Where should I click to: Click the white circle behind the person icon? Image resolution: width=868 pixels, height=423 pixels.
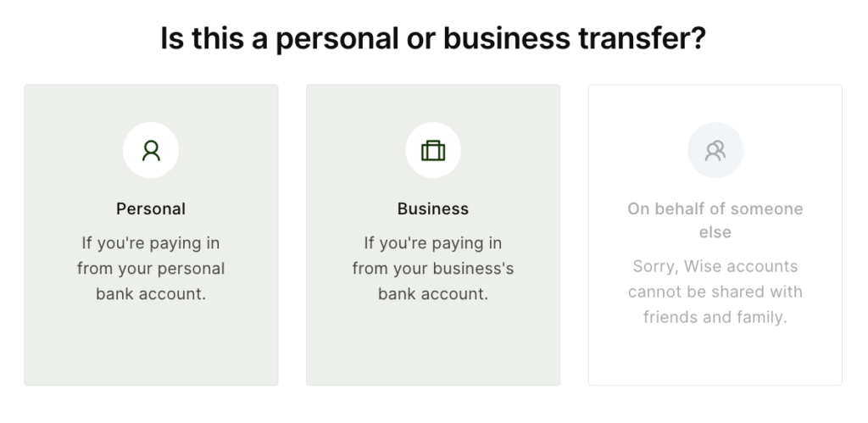click(151, 150)
